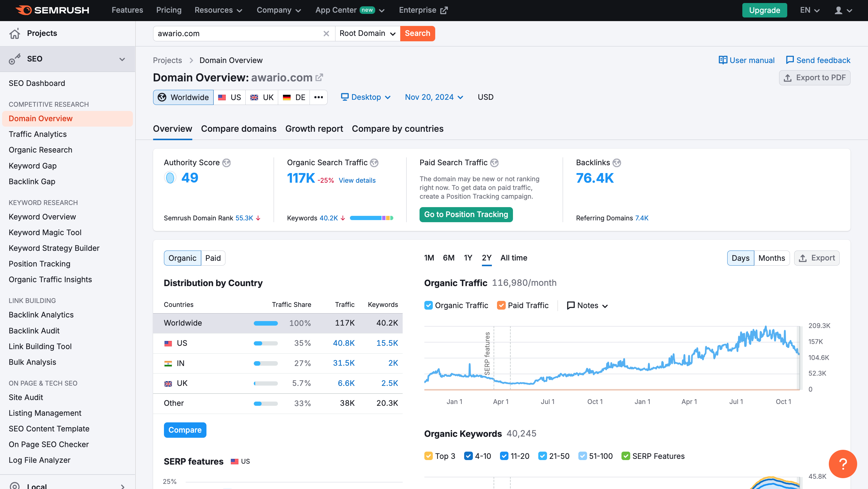
Task: Toggle 51-100 keywords checkbox
Action: [582, 456]
